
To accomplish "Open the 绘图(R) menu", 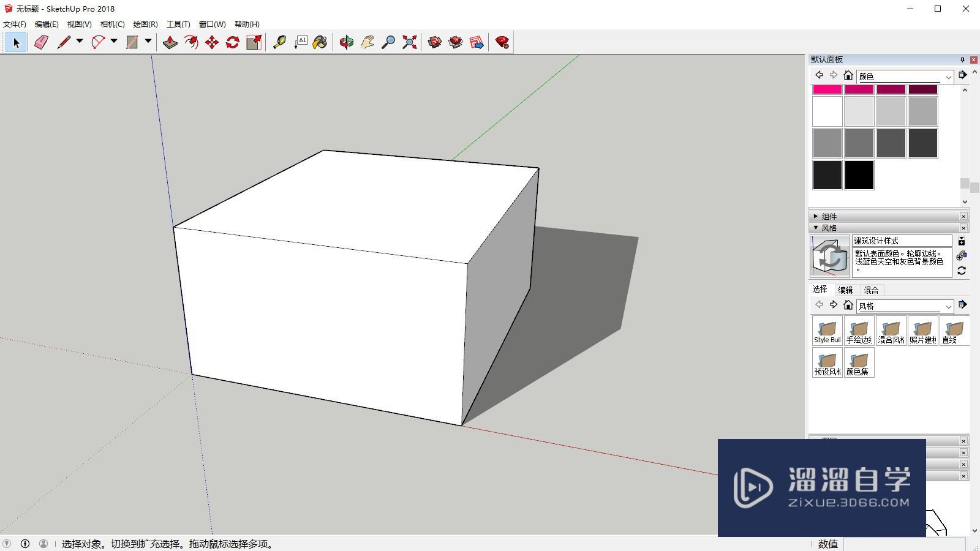I will click(146, 24).
